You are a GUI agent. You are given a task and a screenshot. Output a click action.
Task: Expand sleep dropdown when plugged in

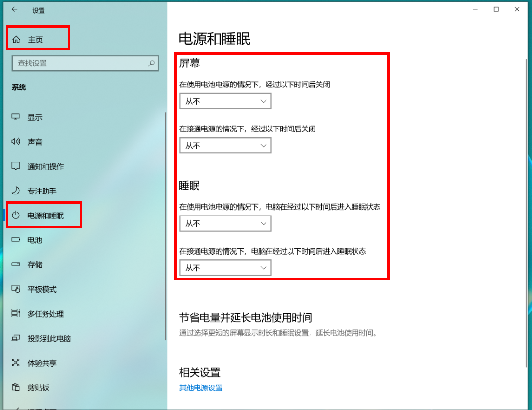tap(225, 268)
